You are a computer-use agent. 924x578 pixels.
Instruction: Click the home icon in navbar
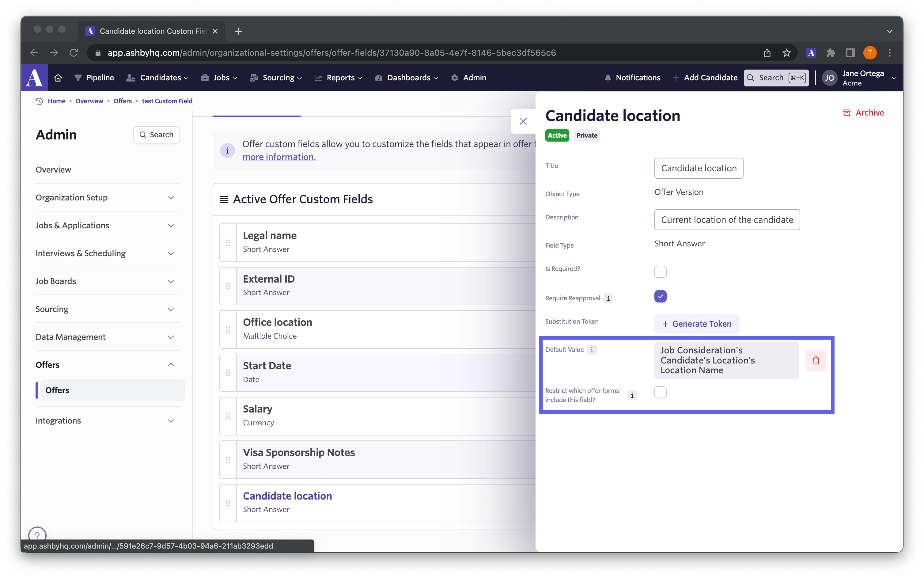tap(58, 78)
